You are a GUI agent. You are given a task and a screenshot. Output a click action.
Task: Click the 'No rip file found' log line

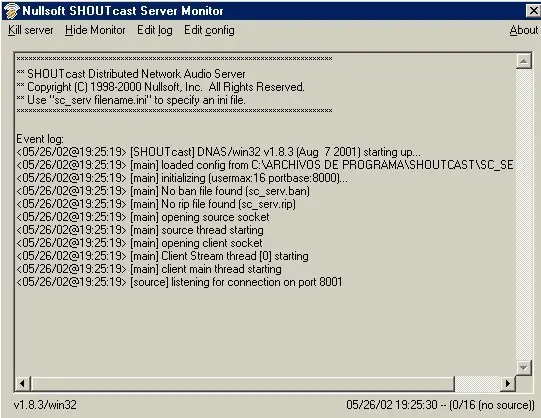156,204
